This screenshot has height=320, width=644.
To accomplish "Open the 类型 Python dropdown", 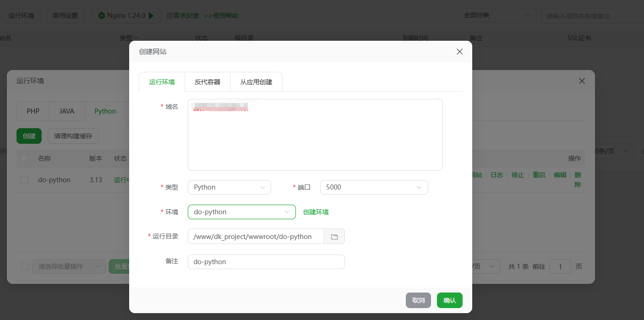I will pos(229,187).
